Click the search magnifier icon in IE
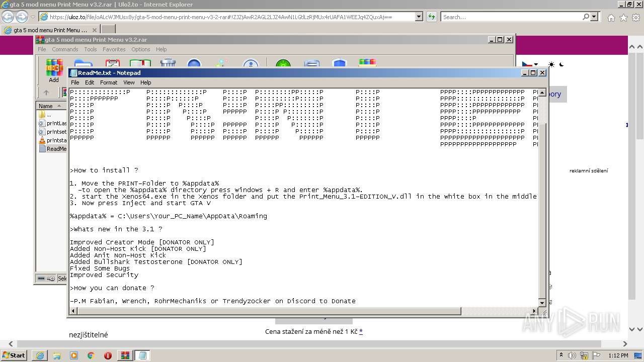The image size is (644, 362). coord(586,17)
